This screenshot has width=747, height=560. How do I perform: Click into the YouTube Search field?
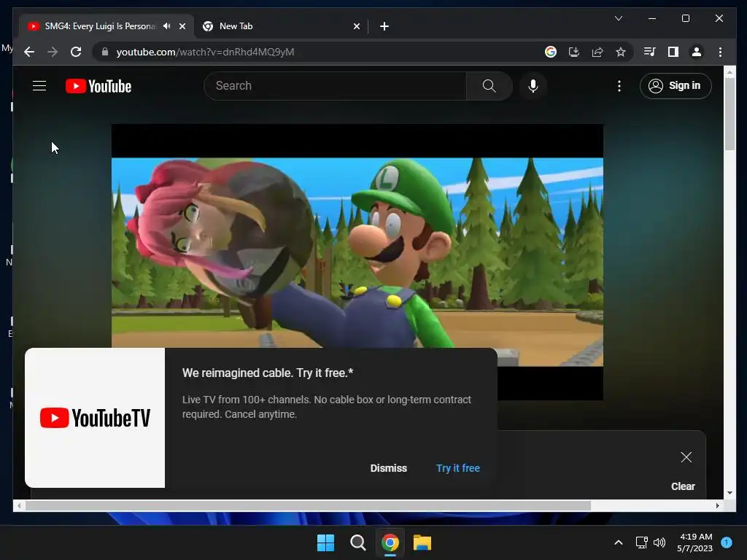pos(335,86)
